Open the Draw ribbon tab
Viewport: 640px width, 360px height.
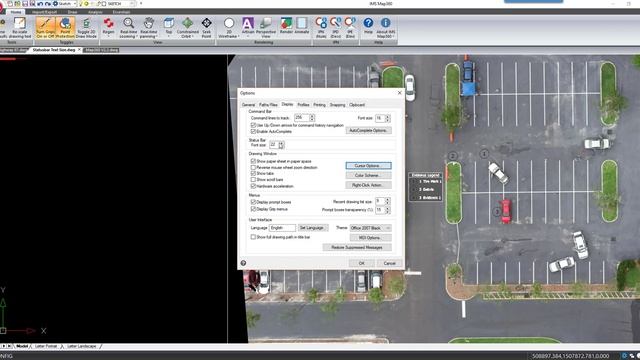coord(72,12)
